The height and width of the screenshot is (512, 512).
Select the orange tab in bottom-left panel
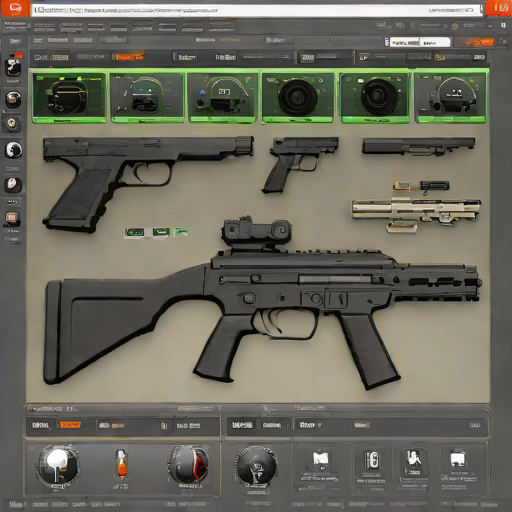(x=69, y=425)
